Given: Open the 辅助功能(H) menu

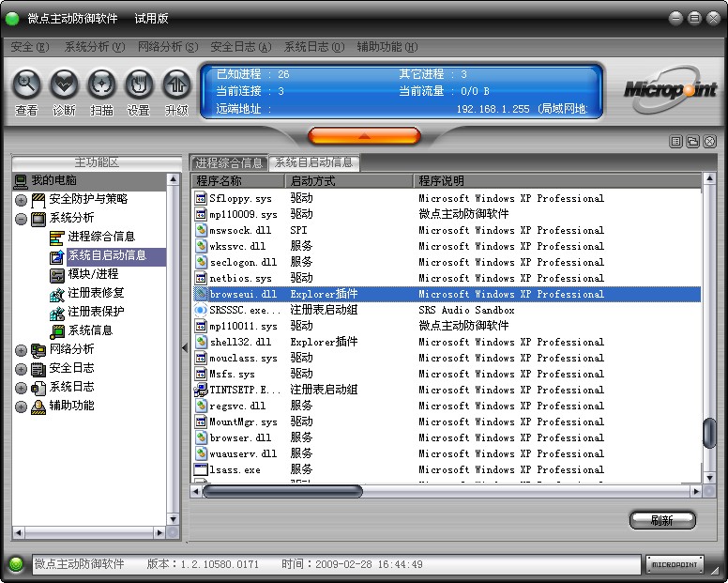Looking at the screenshot, I should point(387,47).
